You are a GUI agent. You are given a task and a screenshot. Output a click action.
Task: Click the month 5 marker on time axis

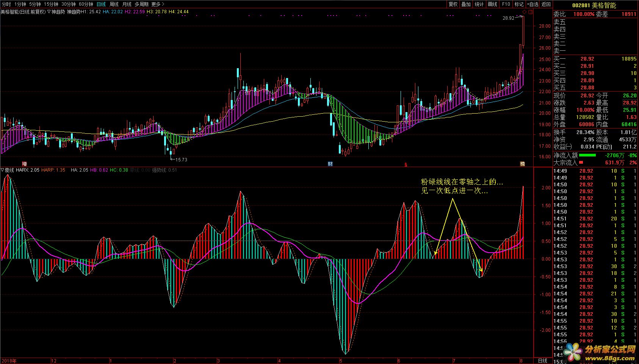(x=341, y=361)
